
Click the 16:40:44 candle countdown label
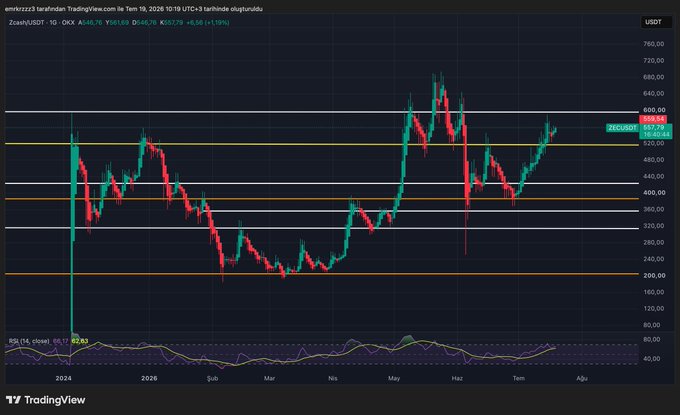coord(657,135)
